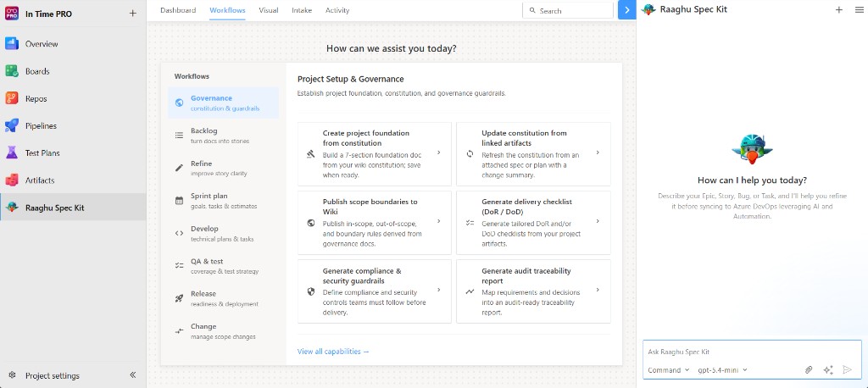Expand chevron on Update constitution card
The height and width of the screenshot is (388, 868).
pos(598,152)
